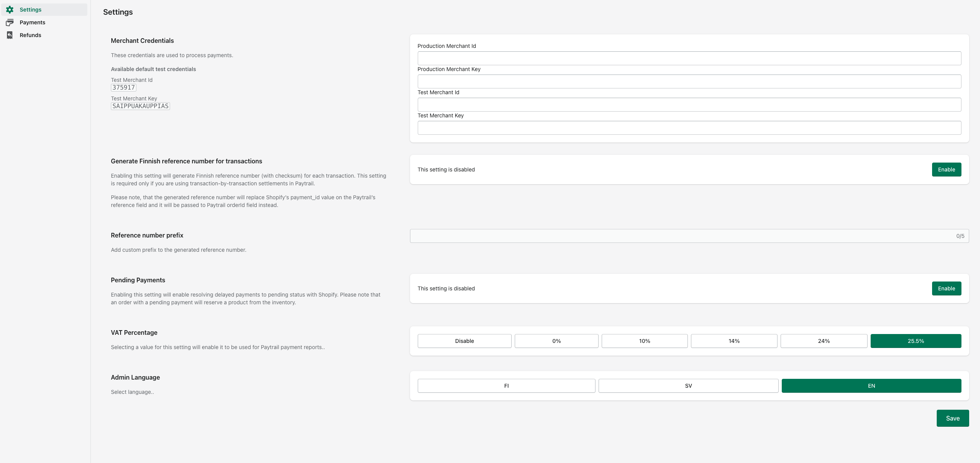Select 10% VAT percentage
Viewport: 980px width, 463px height.
coord(644,341)
